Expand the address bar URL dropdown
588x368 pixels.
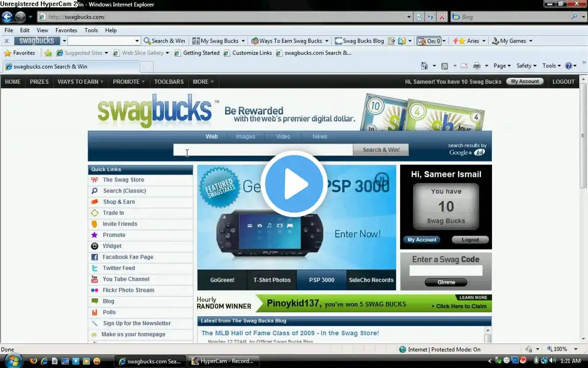click(x=409, y=17)
